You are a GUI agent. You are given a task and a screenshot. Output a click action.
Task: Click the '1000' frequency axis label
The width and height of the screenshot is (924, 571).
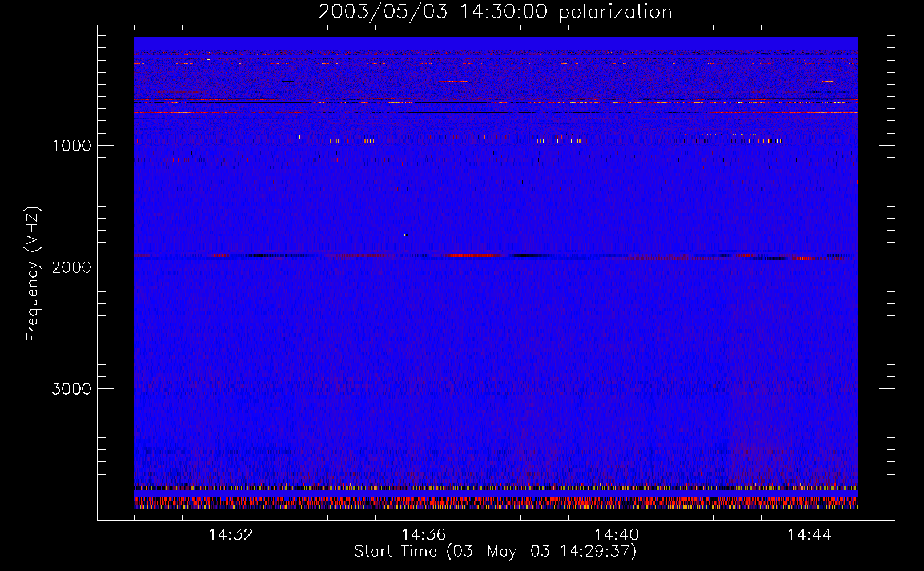point(71,146)
